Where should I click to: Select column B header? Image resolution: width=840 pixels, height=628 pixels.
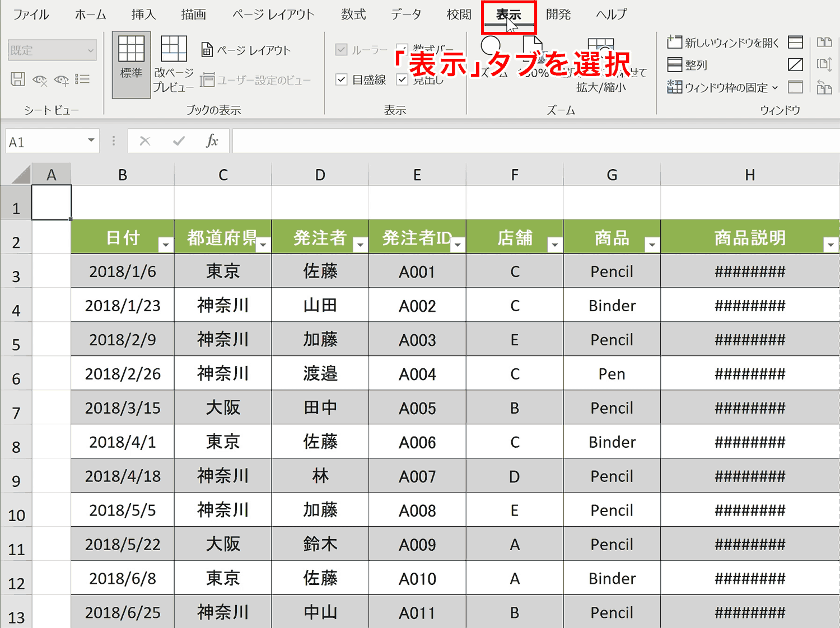[123, 175]
